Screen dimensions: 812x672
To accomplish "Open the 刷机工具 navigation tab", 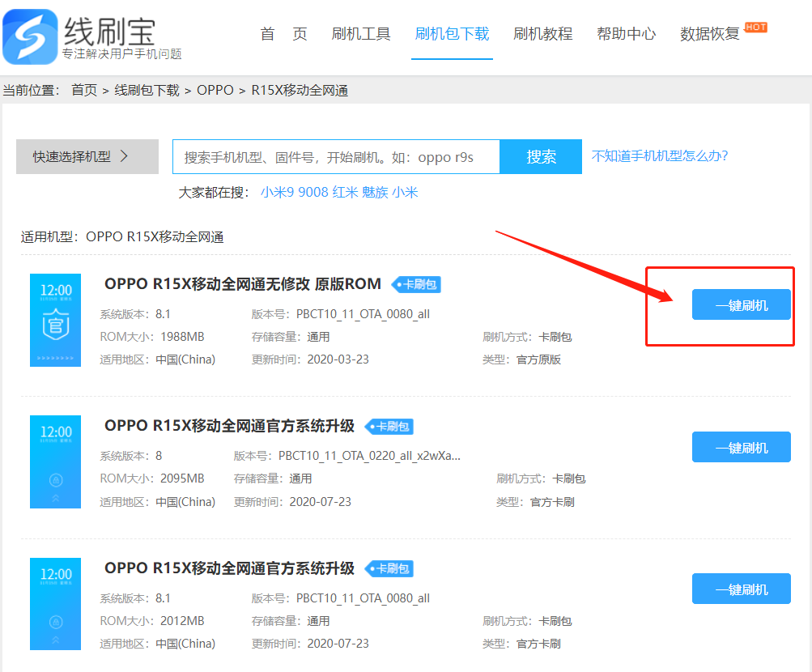I will (x=361, y=34).
